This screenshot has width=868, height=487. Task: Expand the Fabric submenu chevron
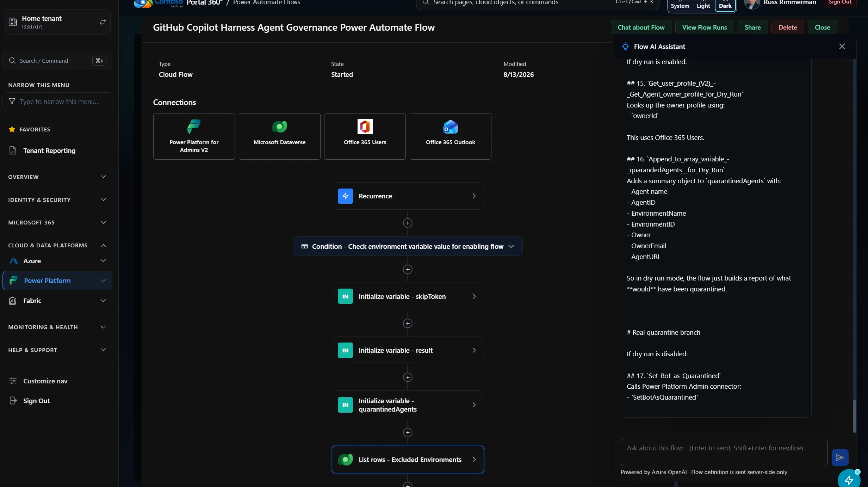[103, 301]
